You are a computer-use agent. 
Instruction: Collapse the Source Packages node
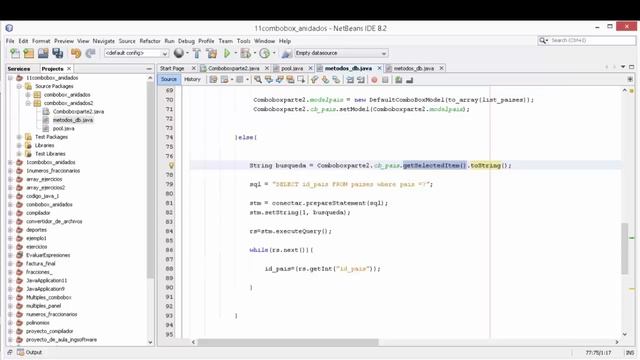pos(19,86)
